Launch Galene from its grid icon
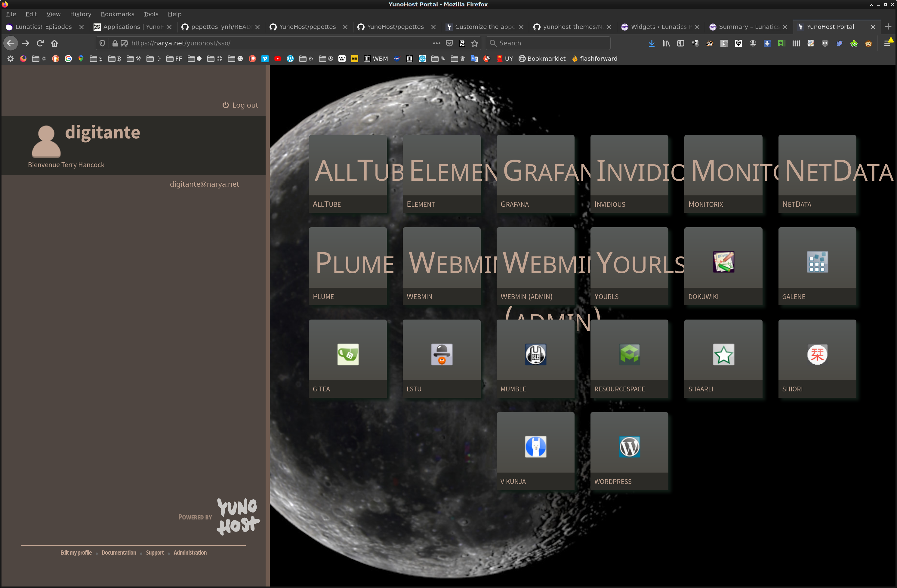Screen dimensions: 897x588 click(x=817, y=262)
